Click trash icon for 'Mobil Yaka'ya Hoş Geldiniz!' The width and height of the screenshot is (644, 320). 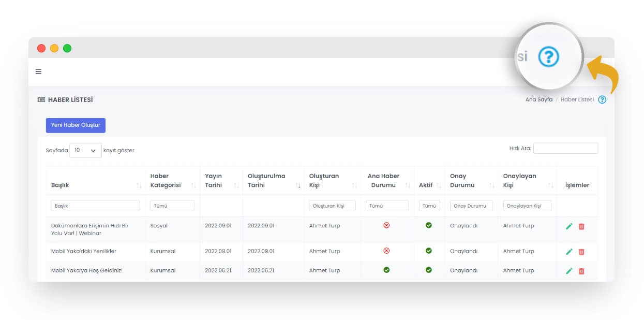581,271
